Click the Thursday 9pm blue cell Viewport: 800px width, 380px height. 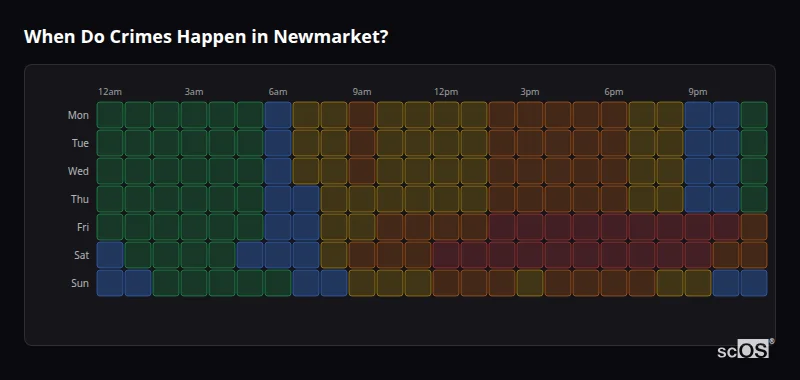coord(697,199)
